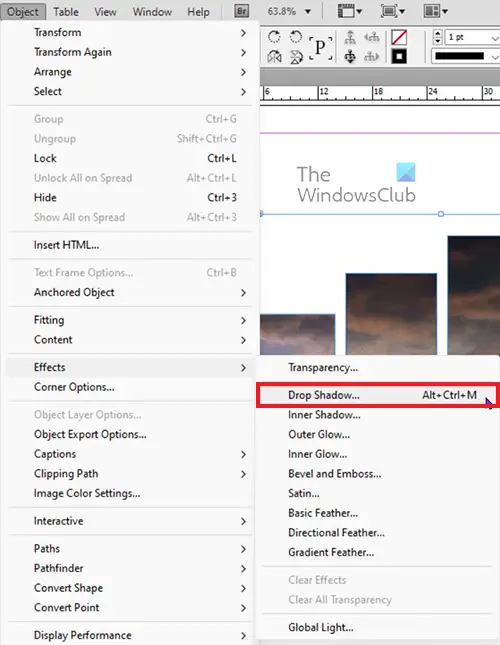The height and width of the screenshot is (645, 500).
Task: Rotate selection 90° counter-clockwise
Action: click(x=295, y=37)
